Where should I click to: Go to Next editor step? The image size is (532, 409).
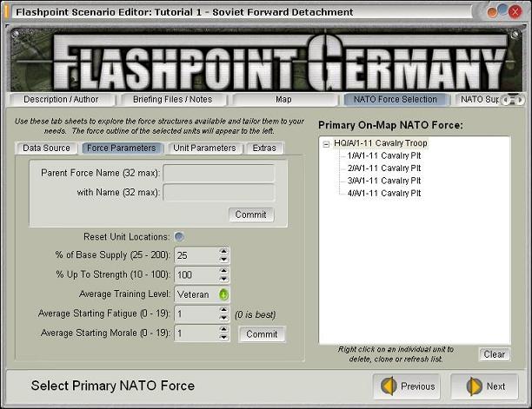tap(484, 386)
